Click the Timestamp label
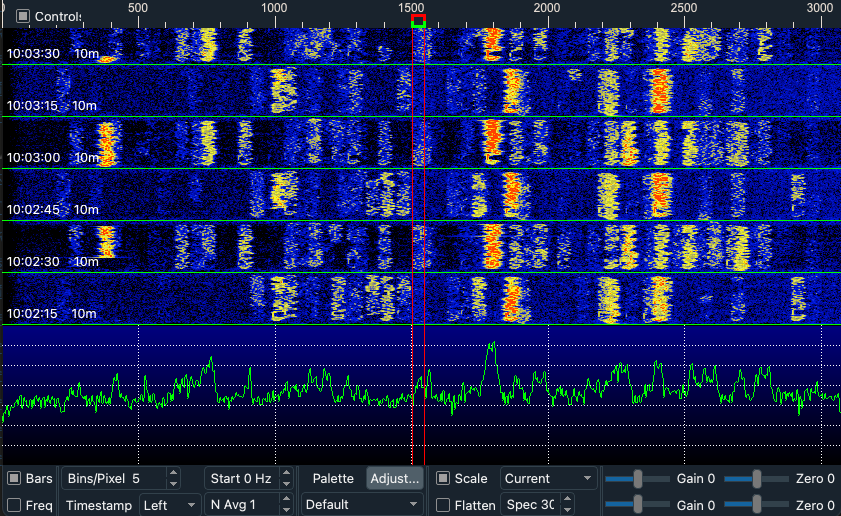841x516 pixels. tap(99, 505)
